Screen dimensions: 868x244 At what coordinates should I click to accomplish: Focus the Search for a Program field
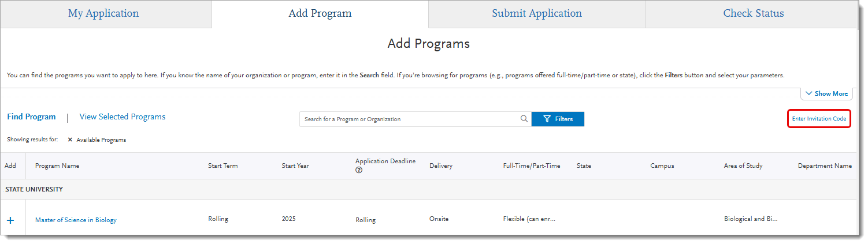[409, 119]
